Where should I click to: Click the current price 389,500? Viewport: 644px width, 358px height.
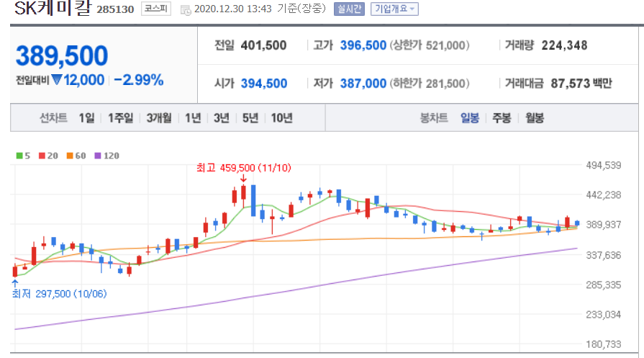click(x=62, y=56)
